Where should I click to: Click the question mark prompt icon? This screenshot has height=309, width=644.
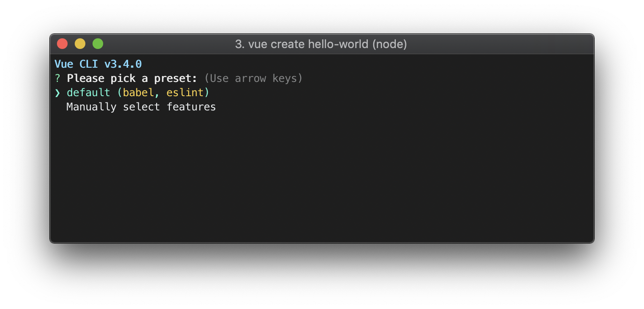pyautogui.click(x=56, y=78)
